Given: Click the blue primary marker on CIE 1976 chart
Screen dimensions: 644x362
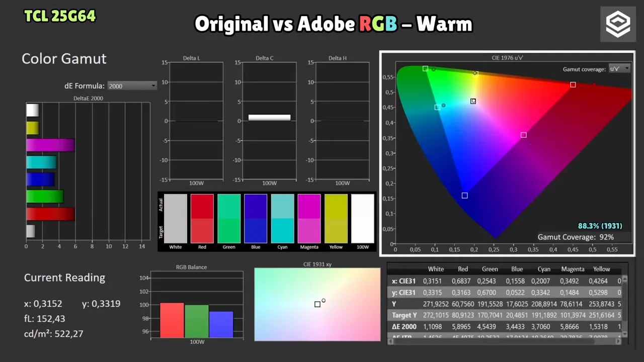Looking at the screenshot, I should pos(464,196).
